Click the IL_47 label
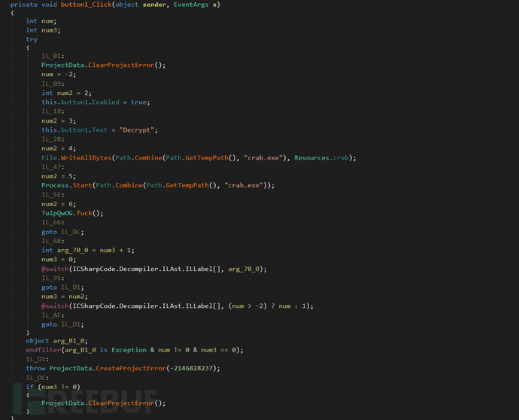Viewport: 519px width, 420px height. tap(53, 167)
